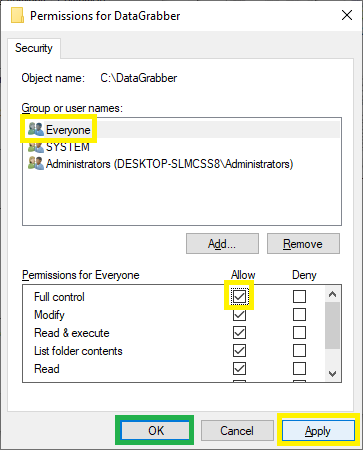Check Deny for Modify
363x450 pixels.
click(299, 314)
